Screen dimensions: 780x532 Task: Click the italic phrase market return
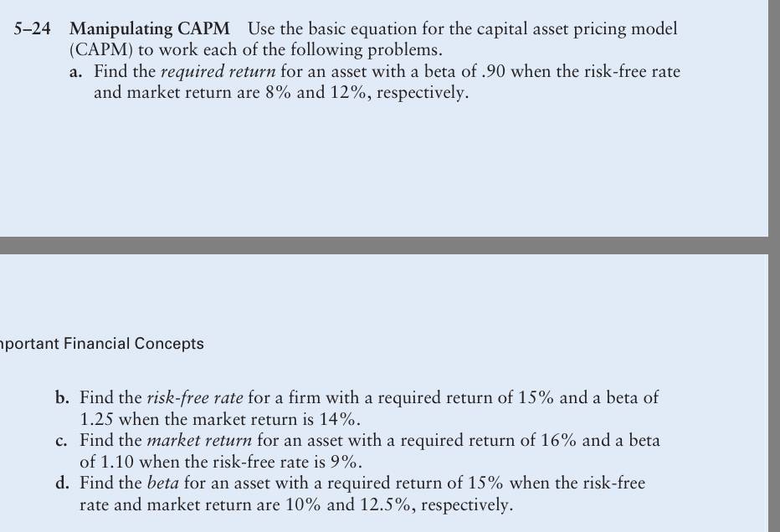[200, 441]
